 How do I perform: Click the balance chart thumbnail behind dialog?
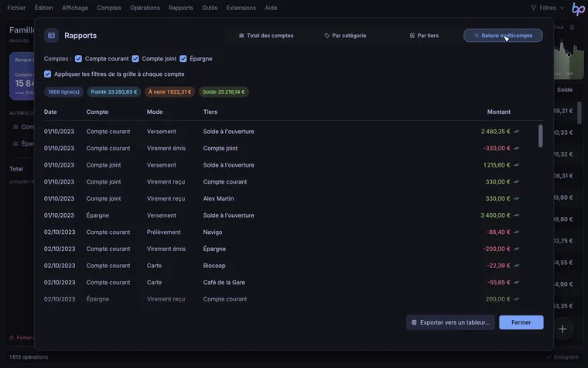pos(569,58)
